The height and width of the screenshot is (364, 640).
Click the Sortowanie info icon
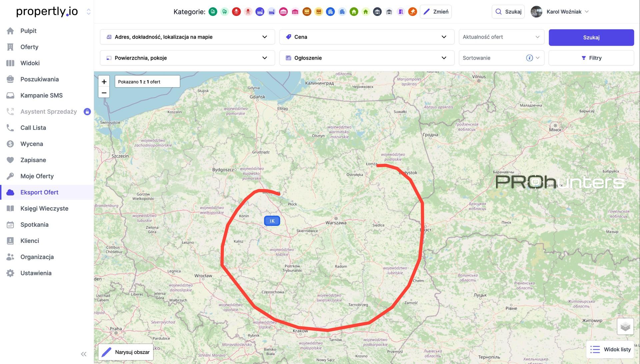coord(529,58)
